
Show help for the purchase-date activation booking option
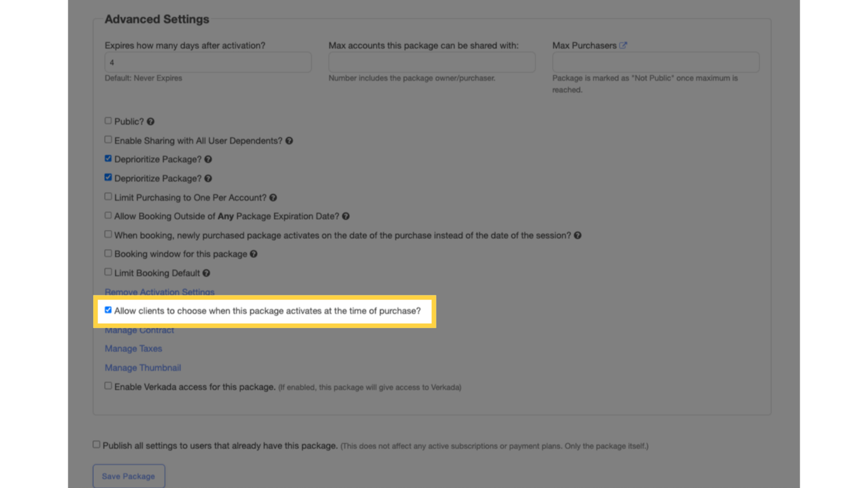coord(578,234)
